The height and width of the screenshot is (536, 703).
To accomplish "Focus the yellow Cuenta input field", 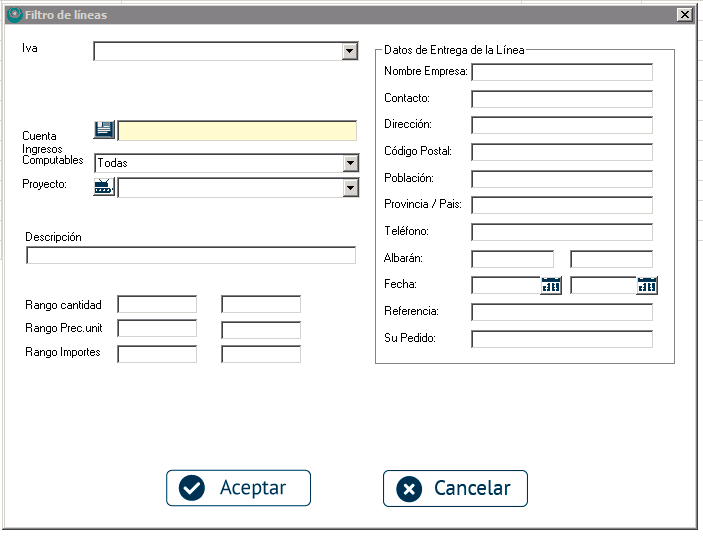I will pos(237,131).
